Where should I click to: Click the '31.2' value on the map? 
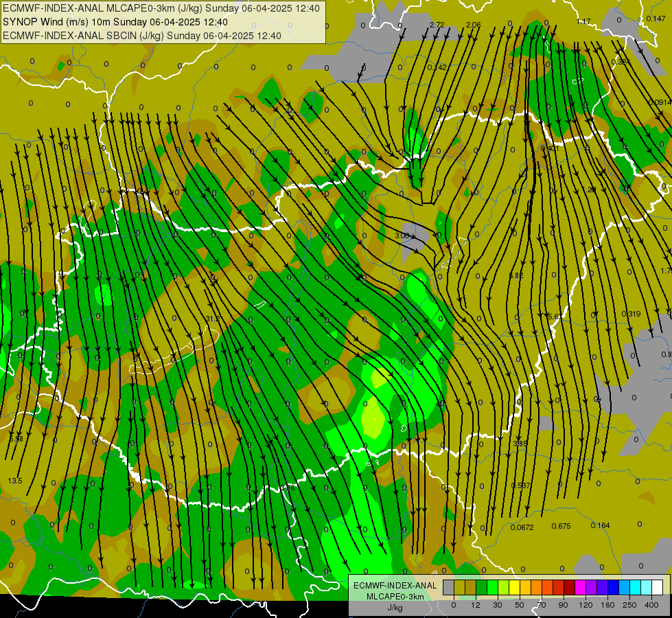[212, 319]
